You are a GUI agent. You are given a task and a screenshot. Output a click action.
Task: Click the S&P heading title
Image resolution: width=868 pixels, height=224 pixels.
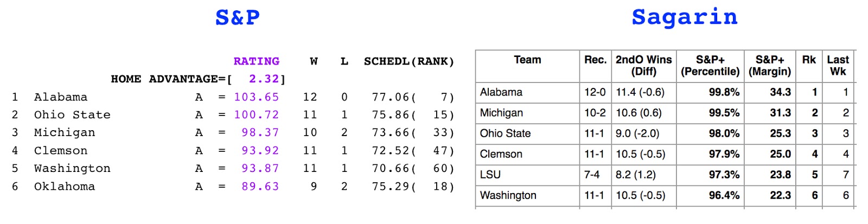coord(238,18)
